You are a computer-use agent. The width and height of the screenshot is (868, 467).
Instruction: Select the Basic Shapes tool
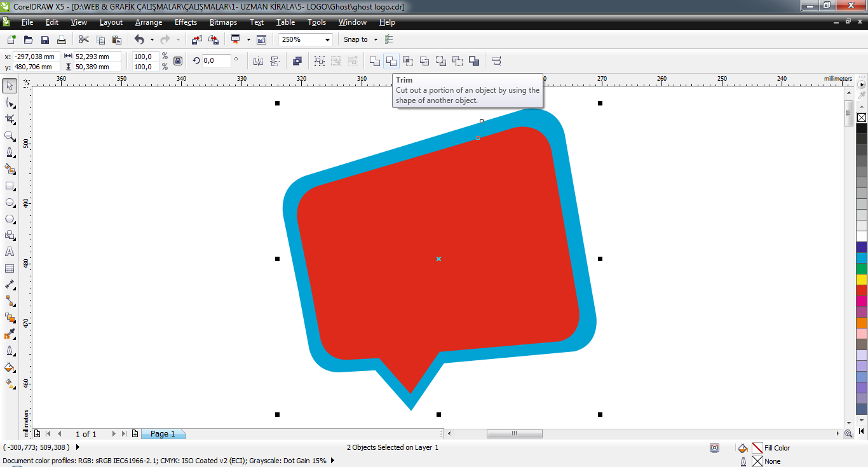[10, 235]
